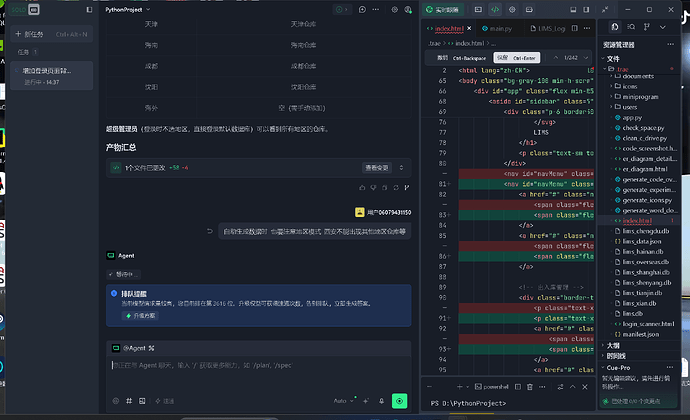Open the PythonProject dropdown
Image resolution: width=690 pixels, height=420 pixels.
pyautogui.click(x=128, y=9)
